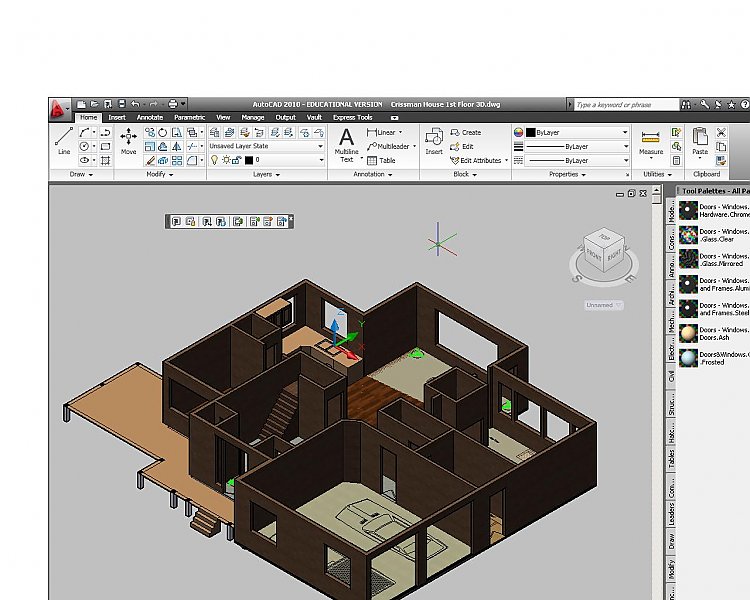This screenshot has width=750, height=600.
Task: Open the AutoCAD application menu logo
Action: pos(60,104)
